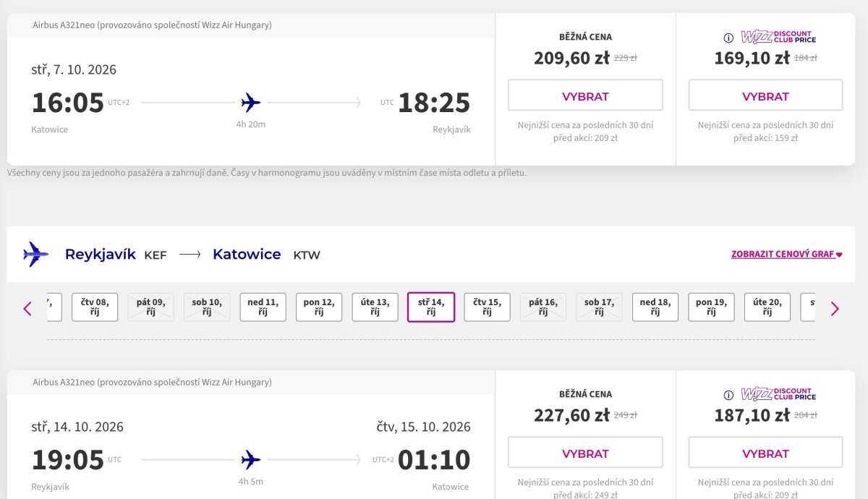
Task: Click the heart icon after Zobrazit cenový graf
Action: [x=839, y=255]
